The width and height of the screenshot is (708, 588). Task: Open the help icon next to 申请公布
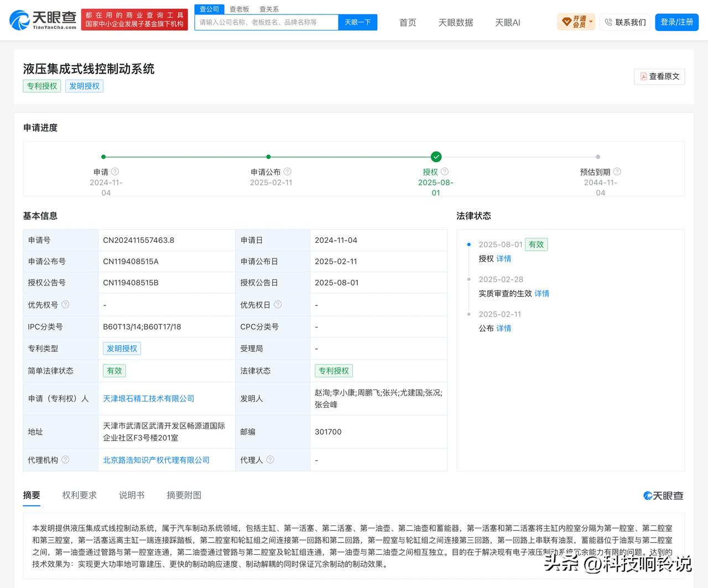pyautogui.click(x=287, y=172)
